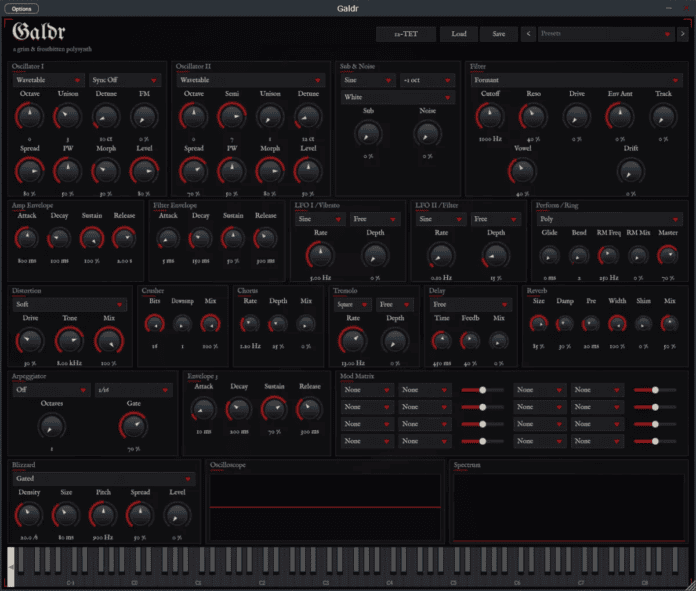Viewport: 696px width, 591px height.
Task: Open LFO II Free sync dropdown
Action: tap(495, 219)
